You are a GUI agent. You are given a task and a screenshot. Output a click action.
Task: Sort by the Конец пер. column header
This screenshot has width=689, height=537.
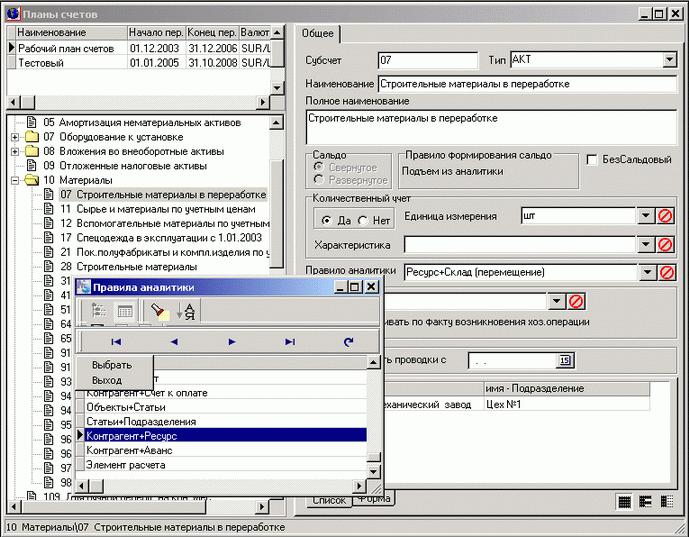(212, 33)
